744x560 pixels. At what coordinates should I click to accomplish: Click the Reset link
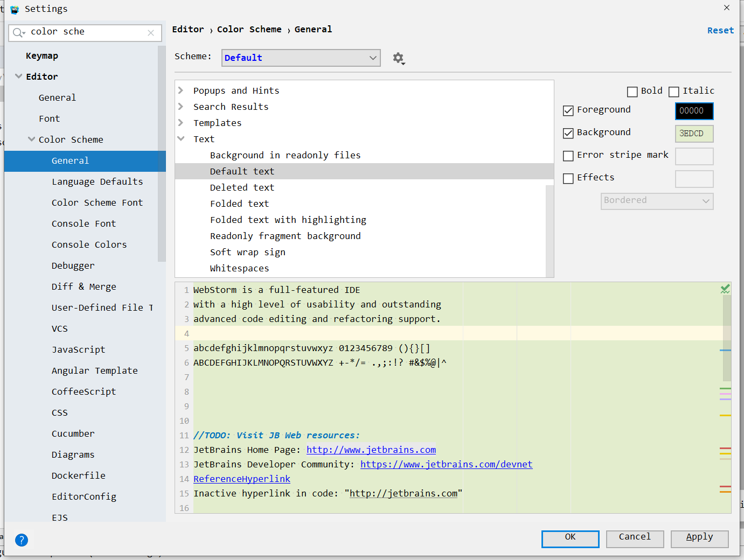coord(720,30)
